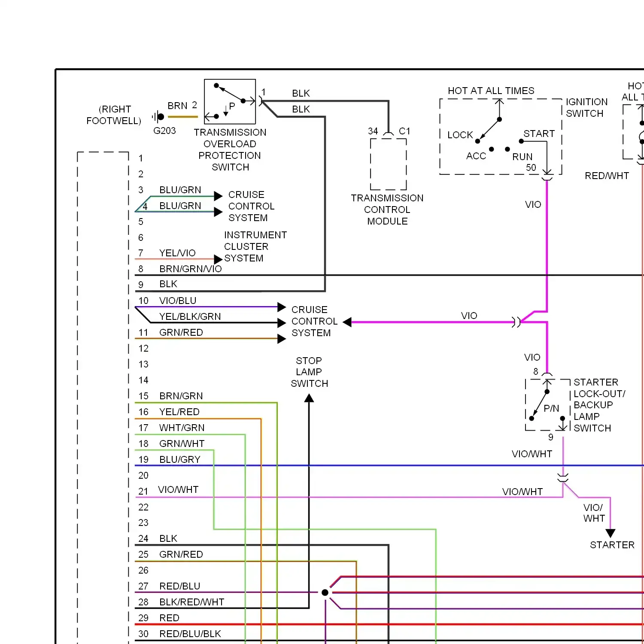Image resolution: width=644 pixels, height=644 pixels.
Task: Select the VIO/WHT label below switch pin 9
Action: click(x=532, y=454)
